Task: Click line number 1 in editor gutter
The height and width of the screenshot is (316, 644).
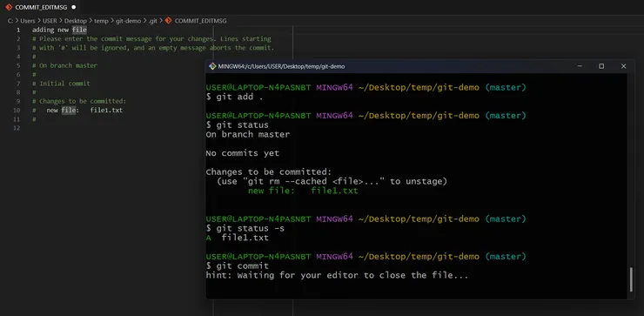Action: coord(18,30)
